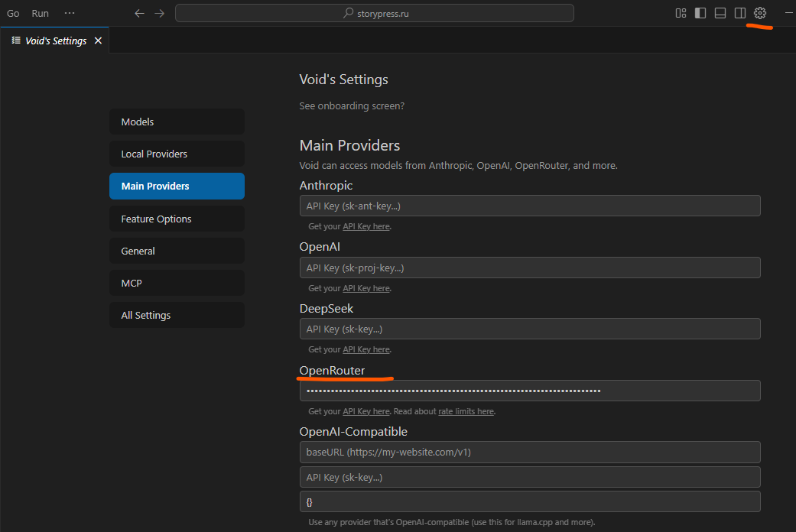
Task: Open the Local Providers section
Action: click(177, 154)
